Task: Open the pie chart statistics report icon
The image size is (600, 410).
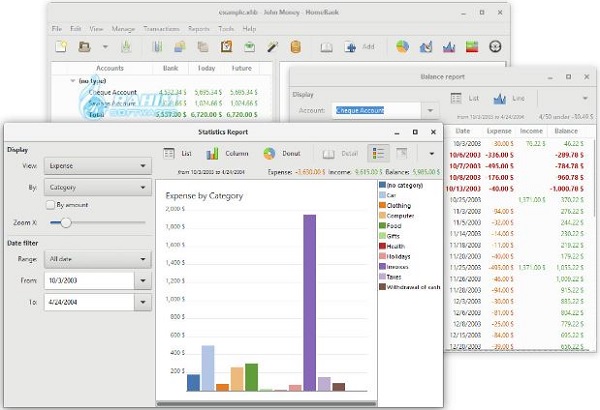Action: 402,47
